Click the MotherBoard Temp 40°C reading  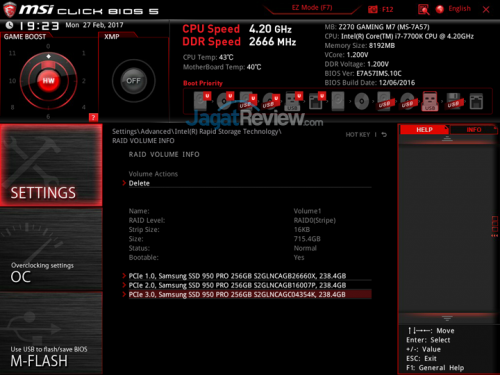222,67
